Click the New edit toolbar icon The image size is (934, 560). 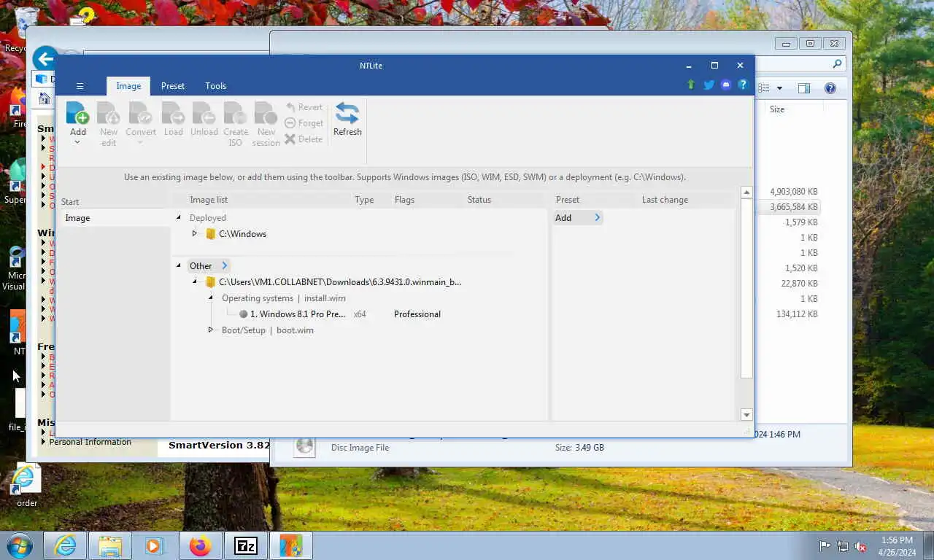(109, 113)
